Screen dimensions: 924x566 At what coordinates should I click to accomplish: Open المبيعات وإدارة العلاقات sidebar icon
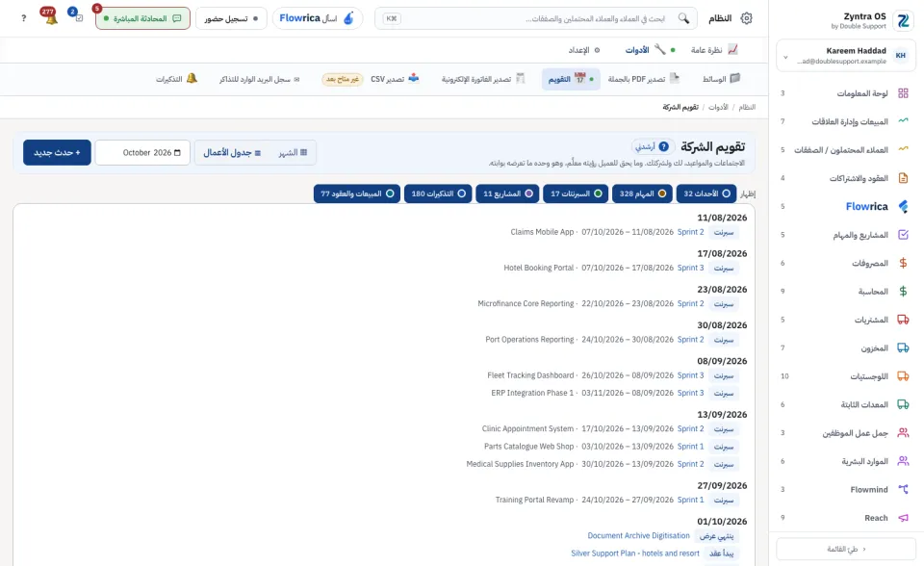pyautogui.click(x=903, y=121)
